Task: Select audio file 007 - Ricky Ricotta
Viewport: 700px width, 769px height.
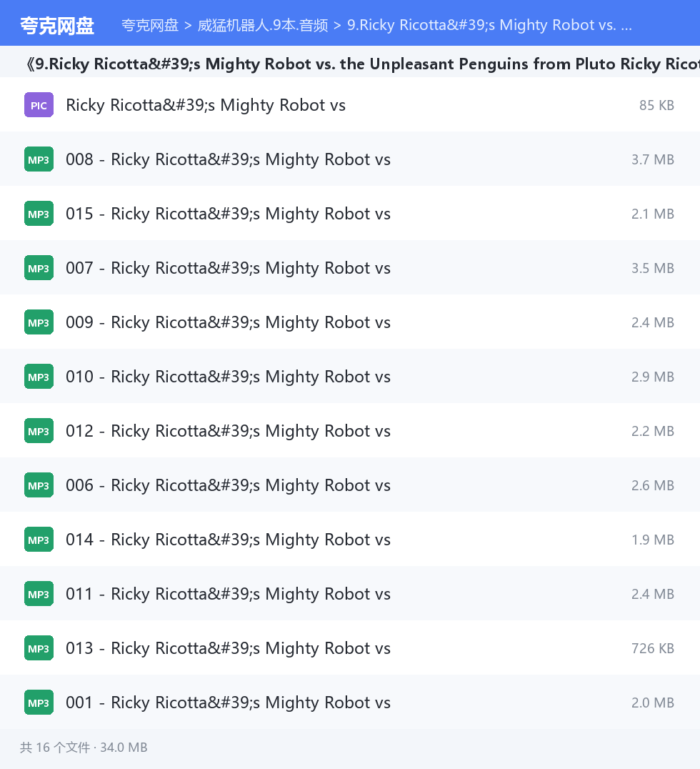Action: 228,268
